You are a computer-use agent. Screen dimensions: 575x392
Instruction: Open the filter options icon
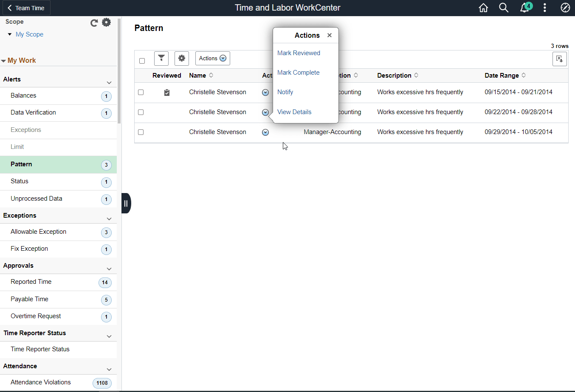(161, 58)
